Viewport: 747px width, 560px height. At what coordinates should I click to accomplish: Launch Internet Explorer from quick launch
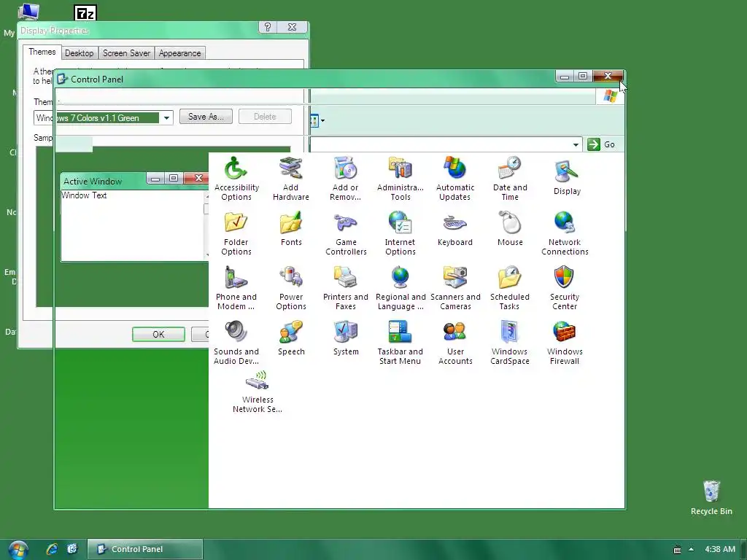pos(52,549)
